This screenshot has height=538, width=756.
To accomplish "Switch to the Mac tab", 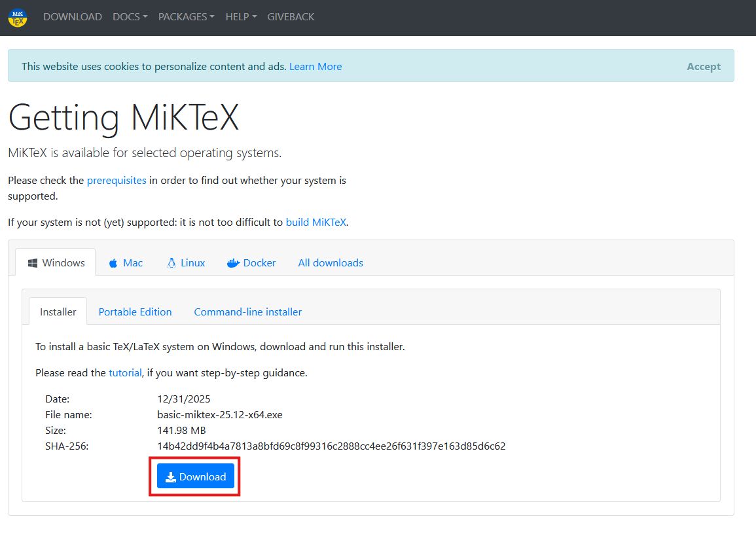I will (132, 262).
